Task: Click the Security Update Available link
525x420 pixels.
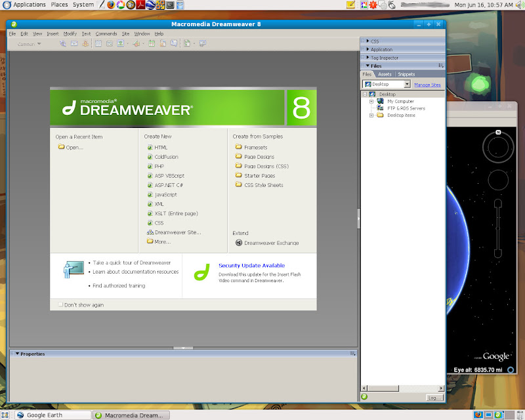Action: click(251, 266)
